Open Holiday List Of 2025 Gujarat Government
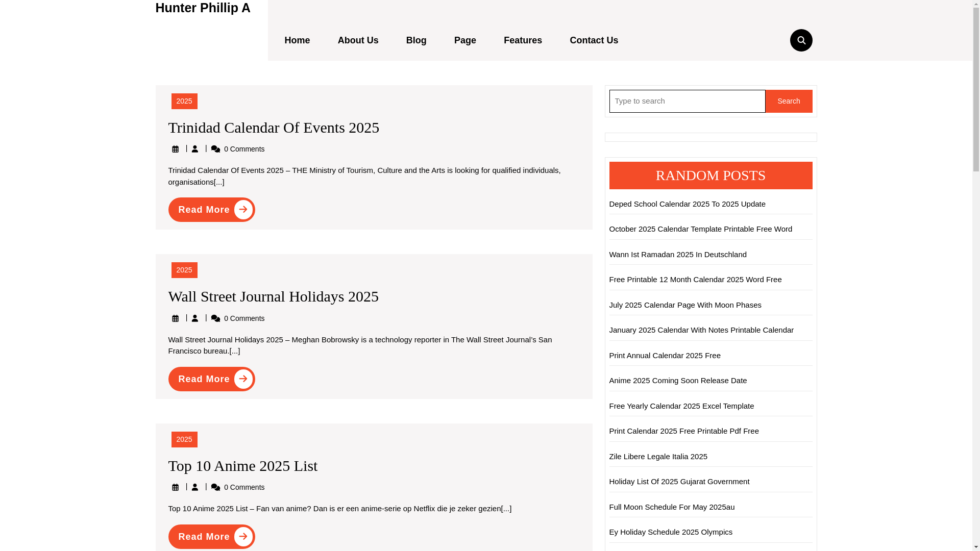 (x=679, y=482)
